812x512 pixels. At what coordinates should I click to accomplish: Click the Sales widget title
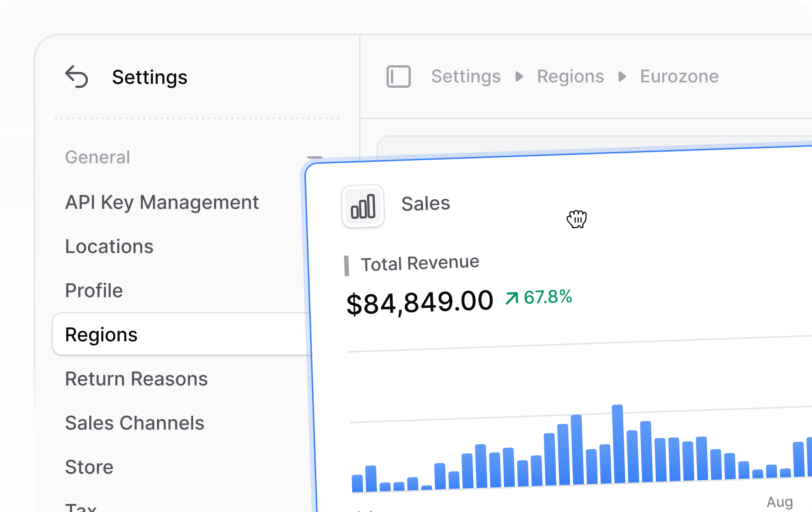[425, 203]
